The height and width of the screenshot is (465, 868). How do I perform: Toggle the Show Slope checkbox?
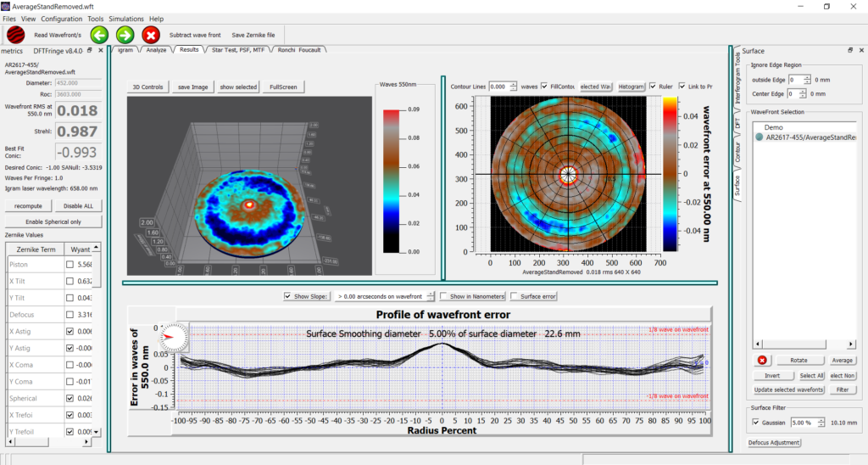click(287, 296)
